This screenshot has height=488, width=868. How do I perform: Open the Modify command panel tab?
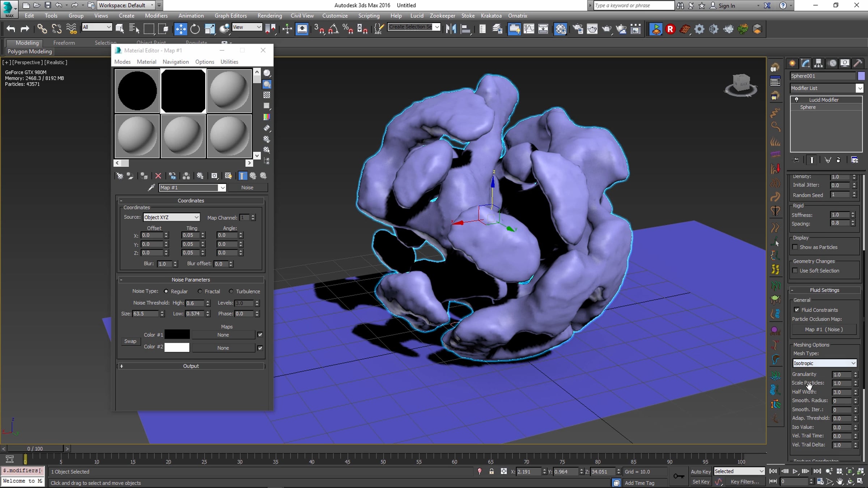pyautogui.click(x=805, y=63)
